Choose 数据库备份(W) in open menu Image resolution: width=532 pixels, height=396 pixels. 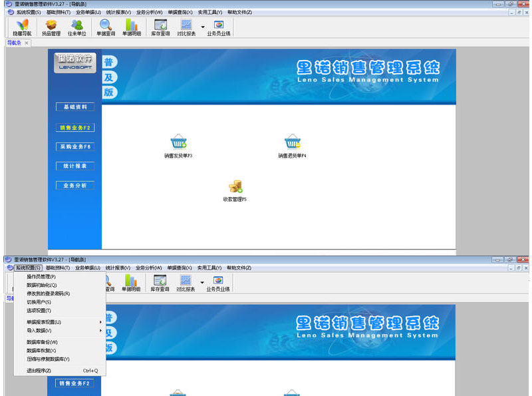60,342
